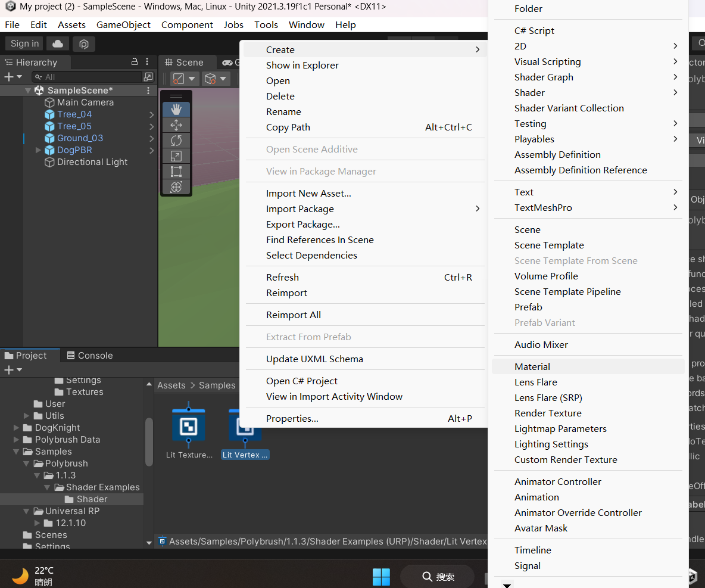
Task: Open the weather widget on taskbar
Action: click(32, 576)
